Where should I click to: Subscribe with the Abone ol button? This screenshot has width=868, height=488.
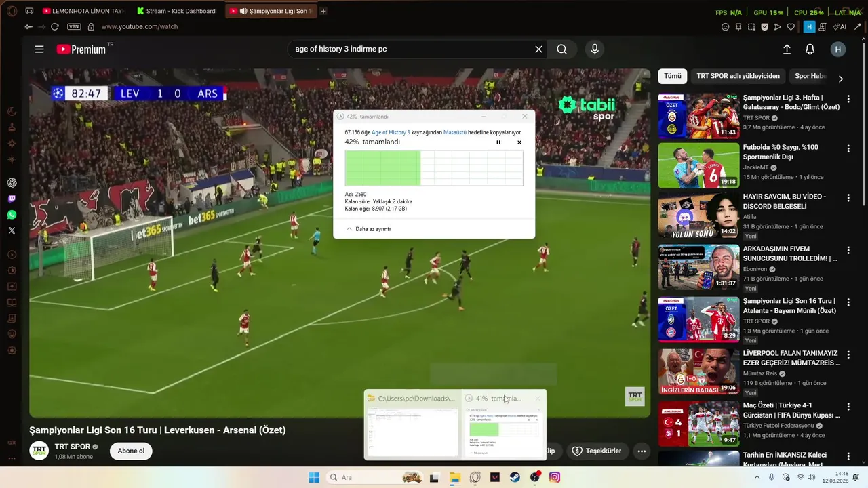click(x=131, y=451)
